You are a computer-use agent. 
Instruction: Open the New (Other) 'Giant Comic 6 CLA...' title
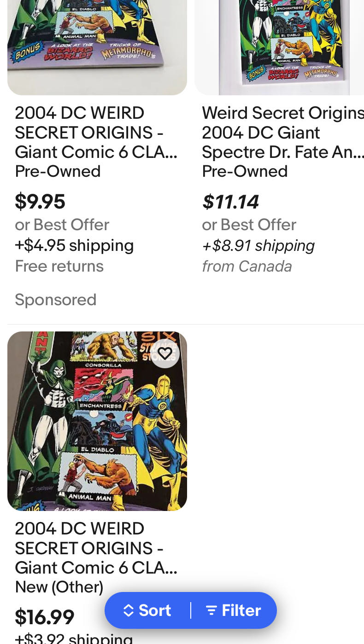click(96, 548)
